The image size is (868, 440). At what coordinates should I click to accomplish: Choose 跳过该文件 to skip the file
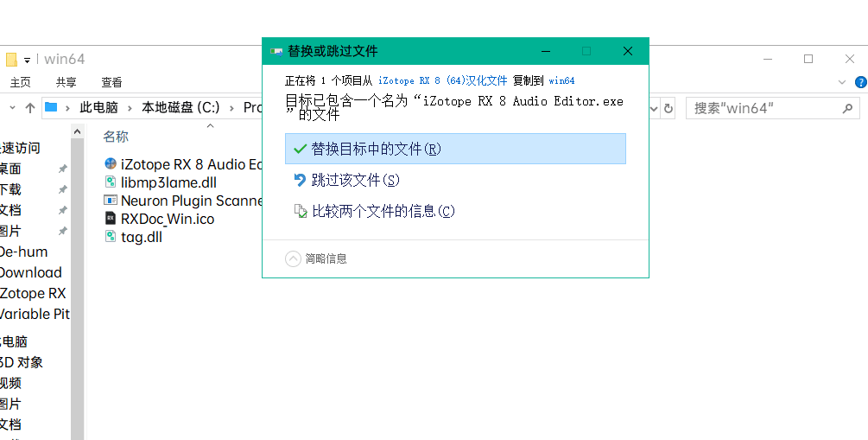point(355,180)
